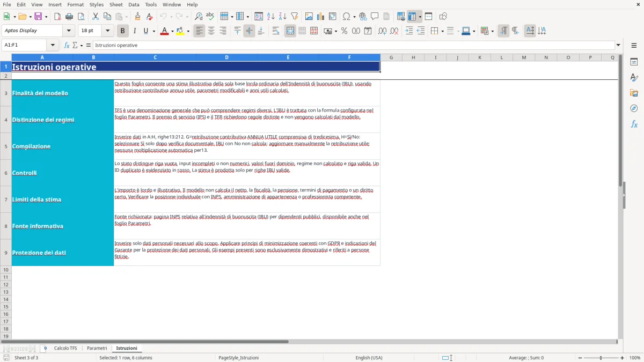Open the Sheet menu
Screen dimensions: 644x362
click(x=116, y=4)
